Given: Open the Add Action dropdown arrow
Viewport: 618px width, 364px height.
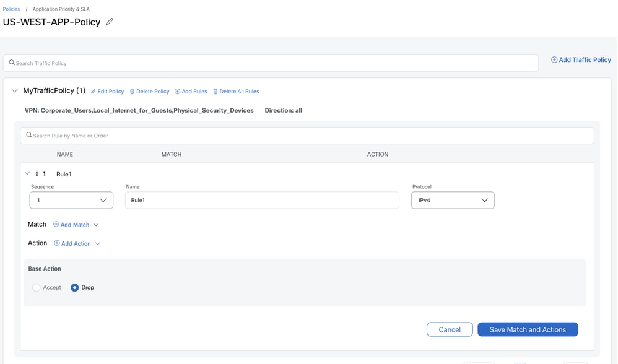Looking at the screenshot, I should (98, 244).
